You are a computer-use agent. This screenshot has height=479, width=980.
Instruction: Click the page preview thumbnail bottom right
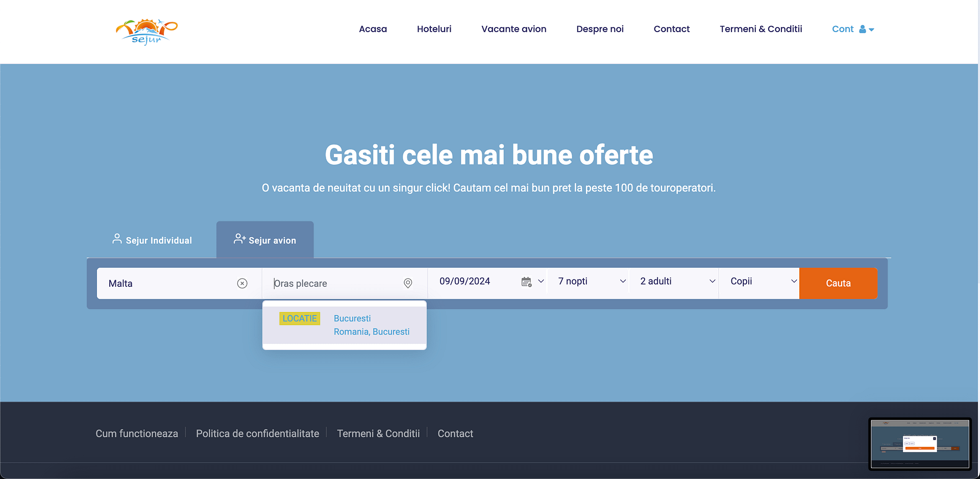click(x=920, y=444)
